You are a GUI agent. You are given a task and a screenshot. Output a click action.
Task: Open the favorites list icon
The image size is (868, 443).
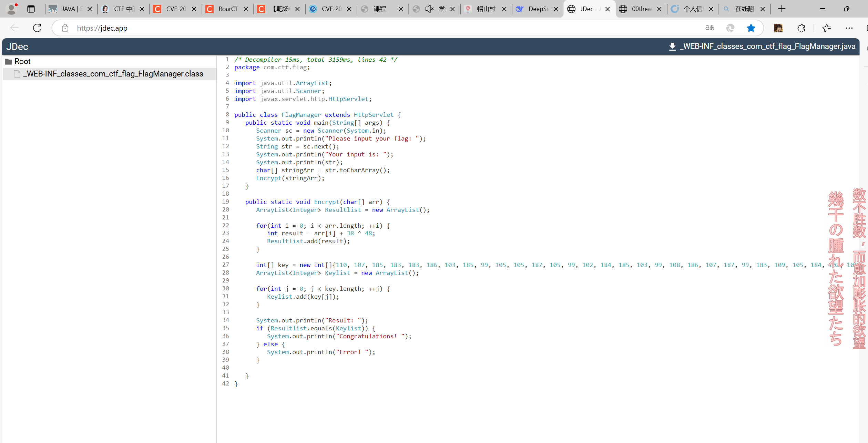[826, 28]
